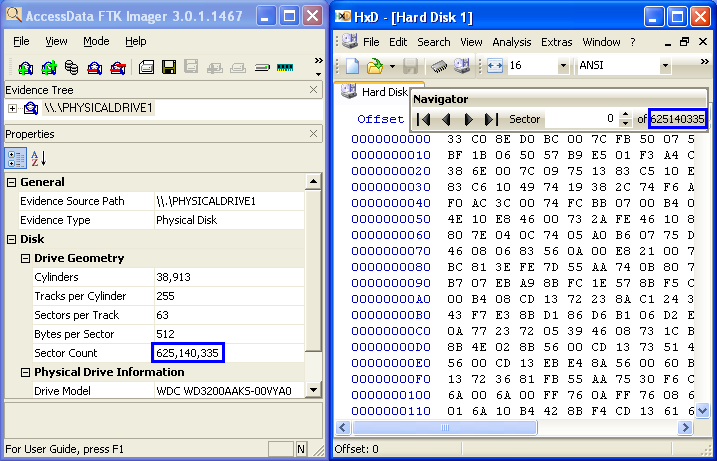Click the Capture Memory icon
Screen dimensions: 717x461
286,67
